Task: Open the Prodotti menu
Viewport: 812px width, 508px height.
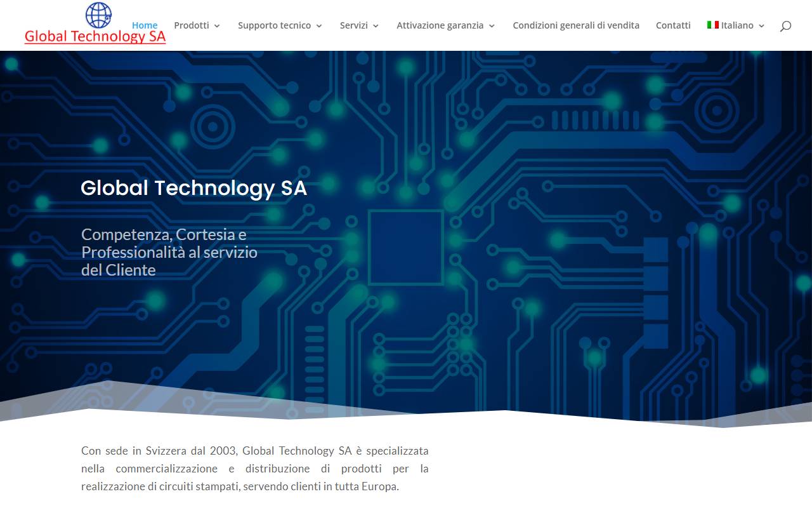Action: click(192, 25)
